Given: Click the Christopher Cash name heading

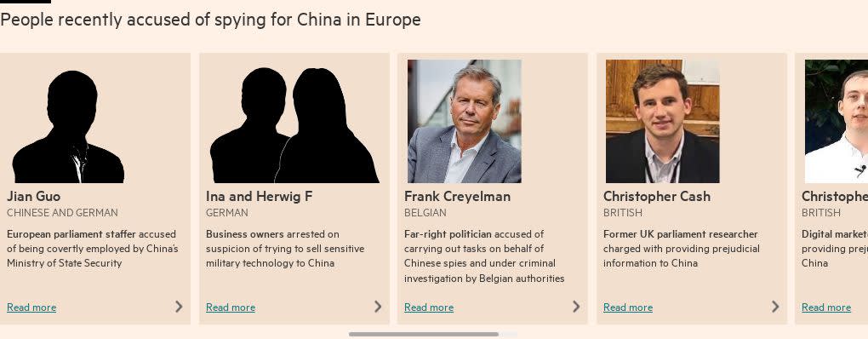Looking at the screenshot, I should pyautogui.click(x=657, y=197).
